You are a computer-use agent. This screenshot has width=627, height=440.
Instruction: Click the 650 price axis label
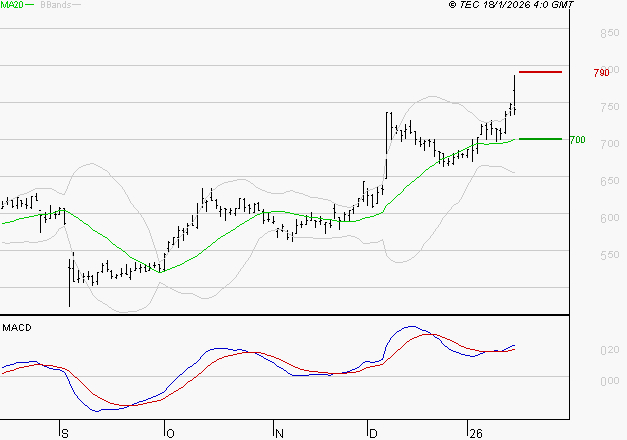click(610, 181)
